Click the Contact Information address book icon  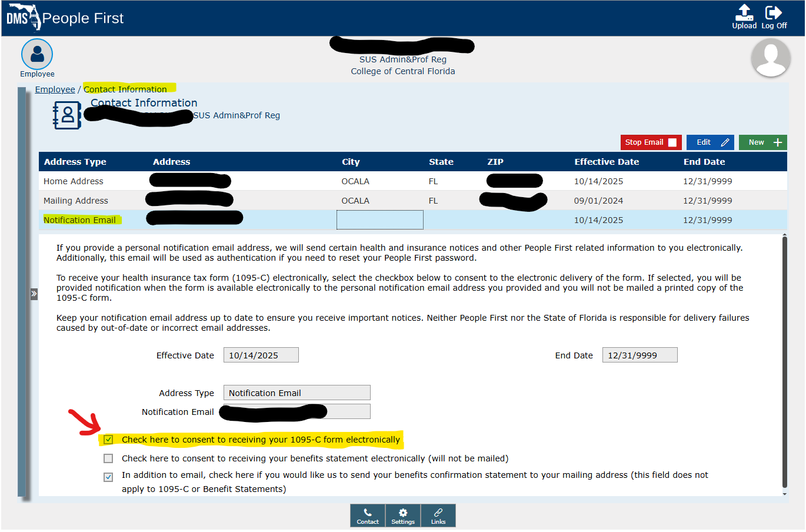point(67,115)
